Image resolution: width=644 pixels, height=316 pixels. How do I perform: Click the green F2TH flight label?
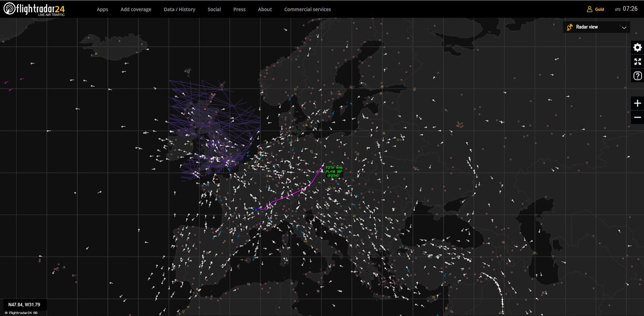tap(334, 172)
